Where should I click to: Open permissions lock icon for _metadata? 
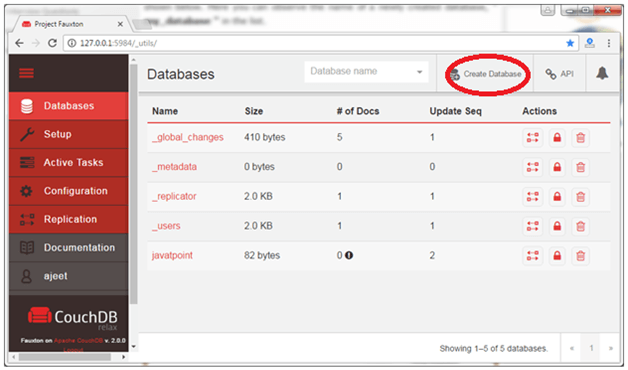pyautogui.click(x=557, y=167)
